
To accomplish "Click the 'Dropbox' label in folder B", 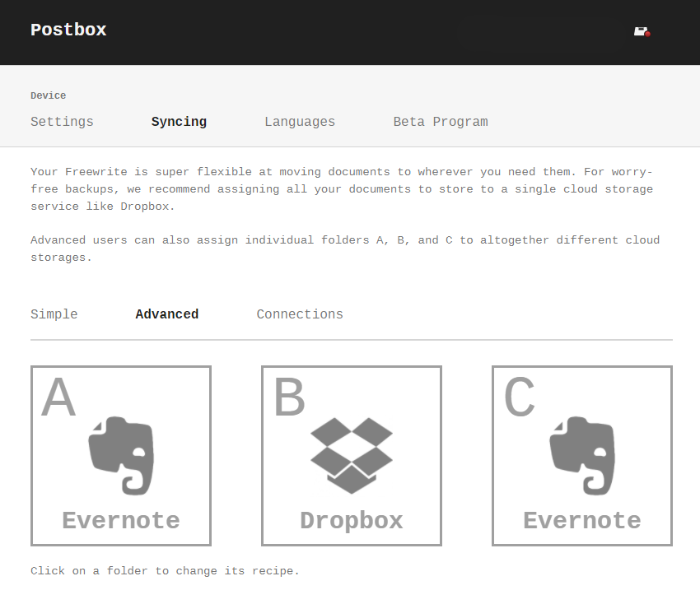I will [352, 521].
